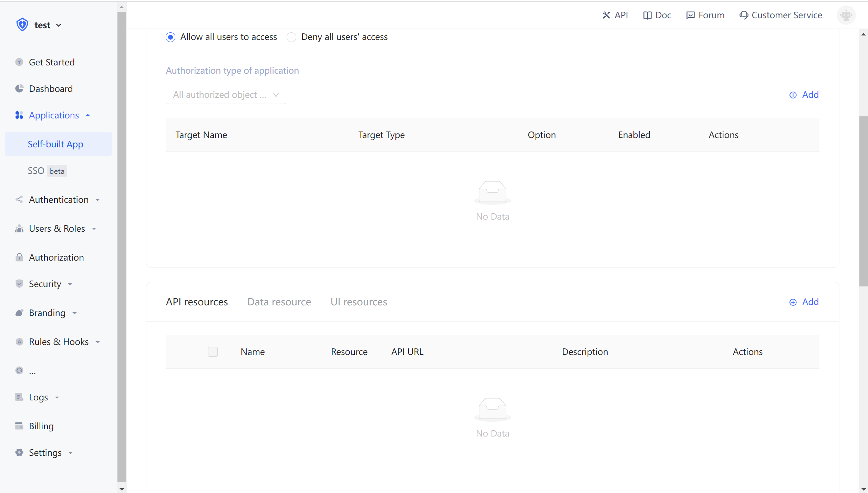
Task: Click the API tools icon in header
Action: [x=606, y=15]
